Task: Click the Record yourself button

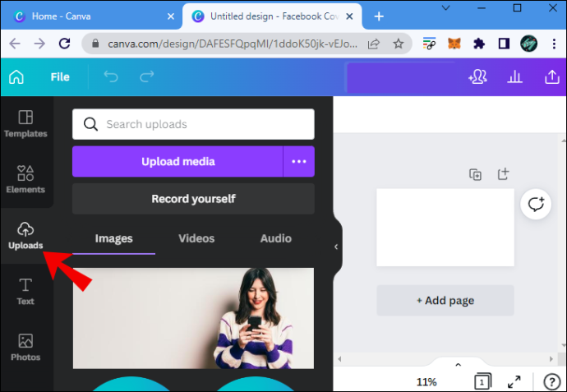Action: pos(193,199)
